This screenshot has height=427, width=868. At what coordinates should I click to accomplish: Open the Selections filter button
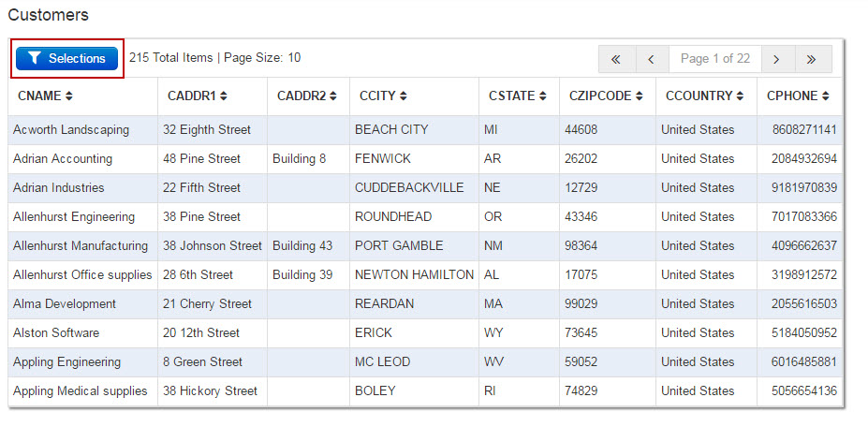[x=67, y=58]
